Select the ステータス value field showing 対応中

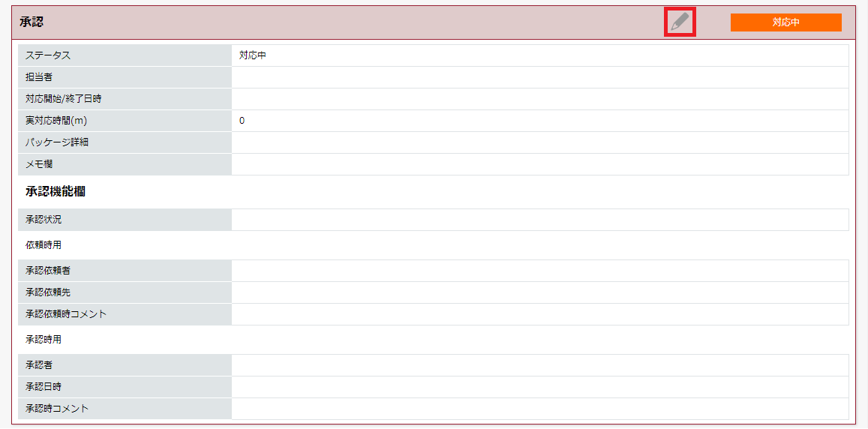coord(539,55)
